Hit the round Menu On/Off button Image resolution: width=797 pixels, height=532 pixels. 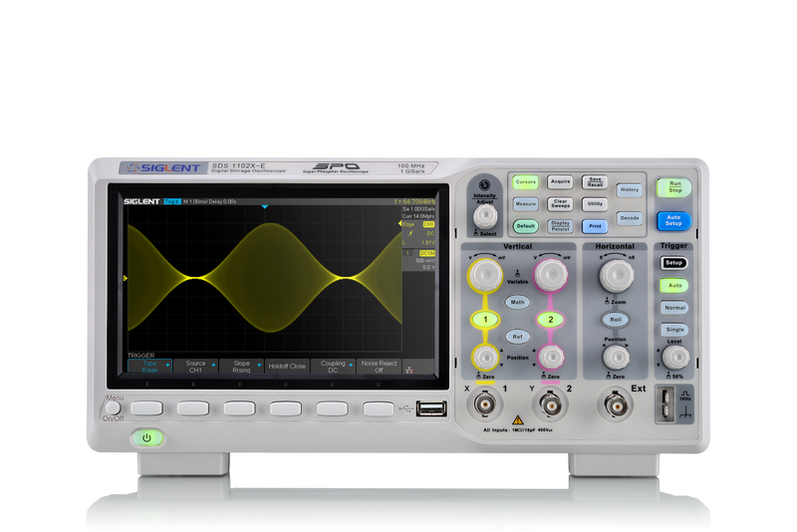[x=113, y=408]
